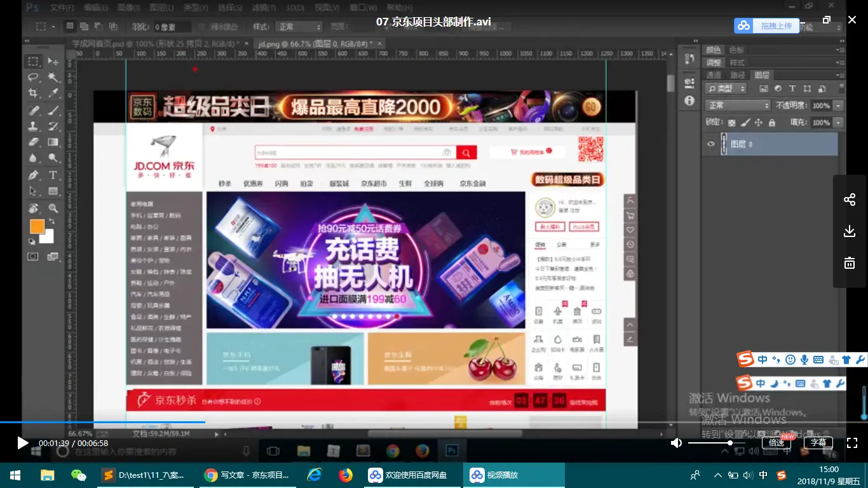
Task: Click the download icon on the video sidebar
Action: (x=850, y=231)
